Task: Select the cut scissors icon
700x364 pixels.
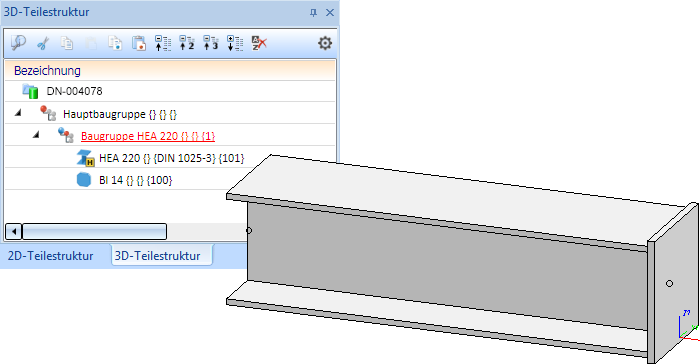Action: click(x=43, y=43)
